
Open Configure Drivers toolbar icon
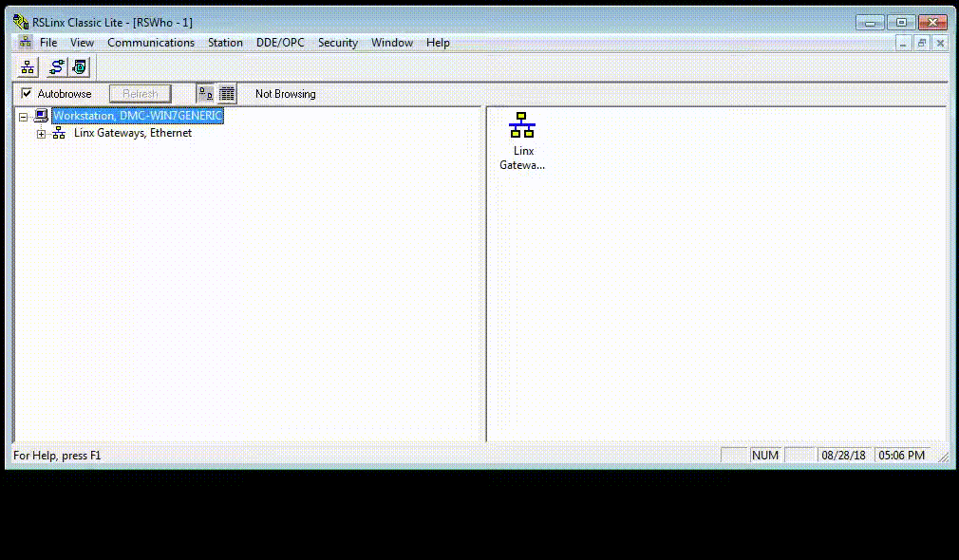(x=56, y=67)
